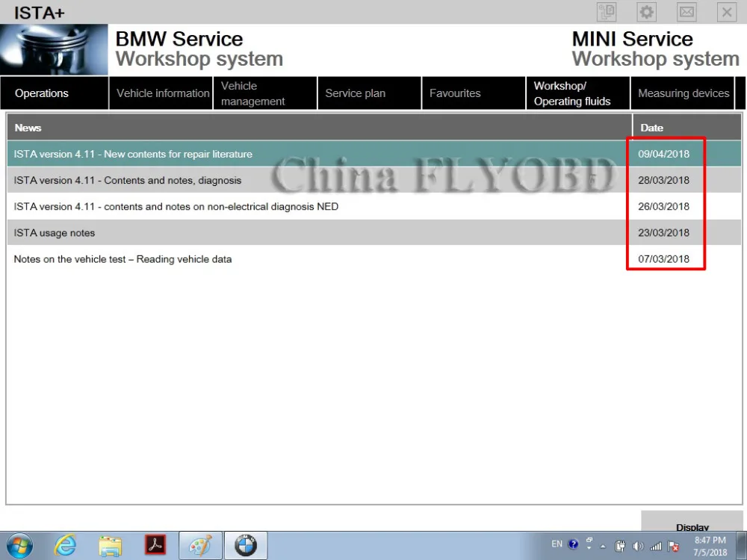
Task: Click the language bar restore/options icon
Action: [x=589, y=540]
